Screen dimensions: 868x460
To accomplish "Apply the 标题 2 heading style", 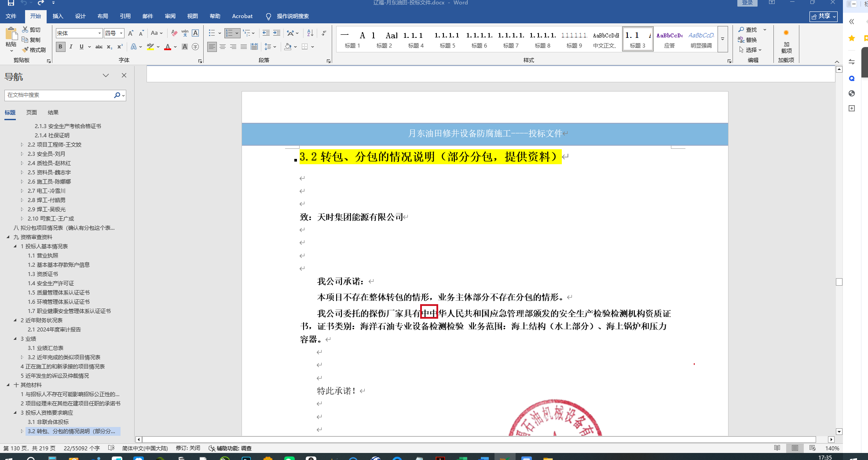I will coord(384,39).
